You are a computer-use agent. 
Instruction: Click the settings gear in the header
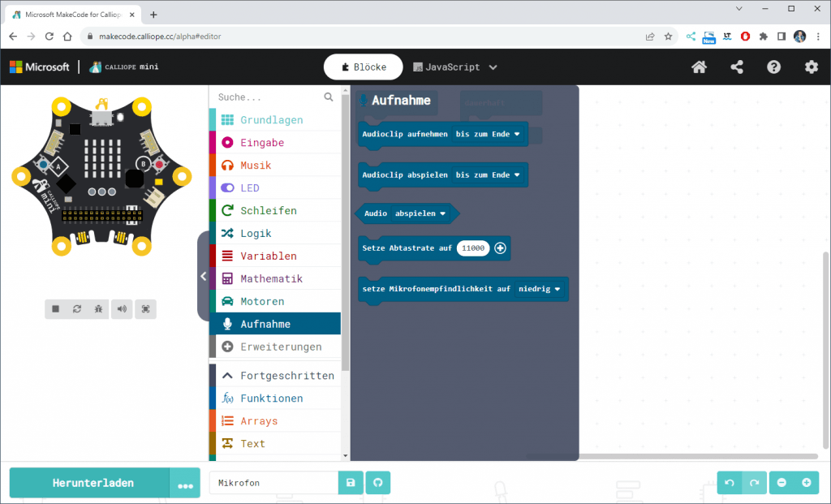[811, 67]
